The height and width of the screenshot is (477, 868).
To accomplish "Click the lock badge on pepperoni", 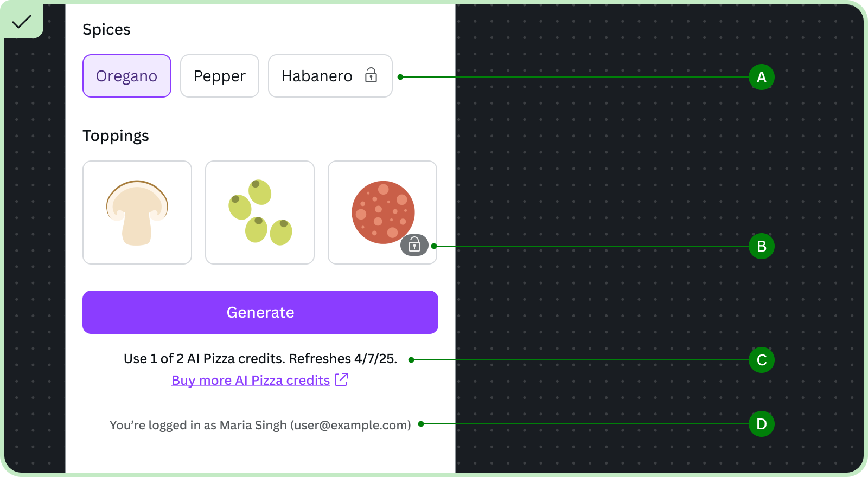I will [414, 245].
